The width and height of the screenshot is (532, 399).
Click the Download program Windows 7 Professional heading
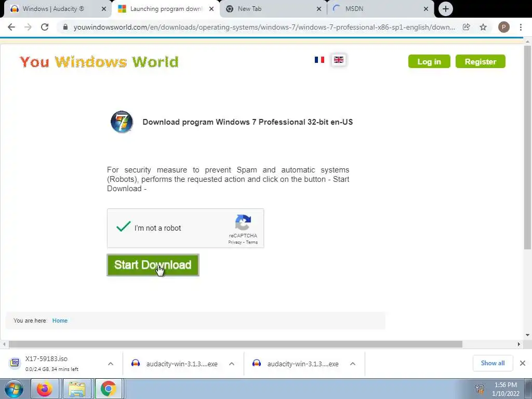(248, 122)
